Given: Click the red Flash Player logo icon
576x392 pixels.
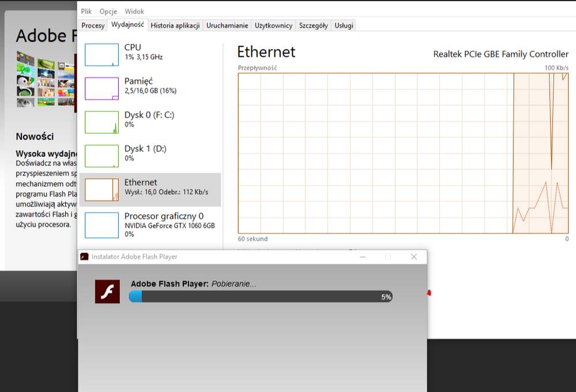Looking at the screenshot, I should point(107,291).
